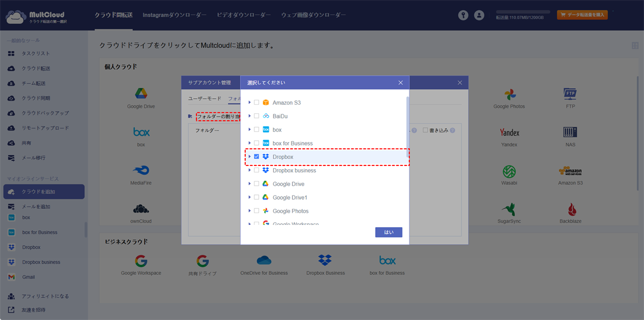Add the MediaFire cloud
Image resolution: width=644 pixels, height=320 pixels.
point(141,174)
